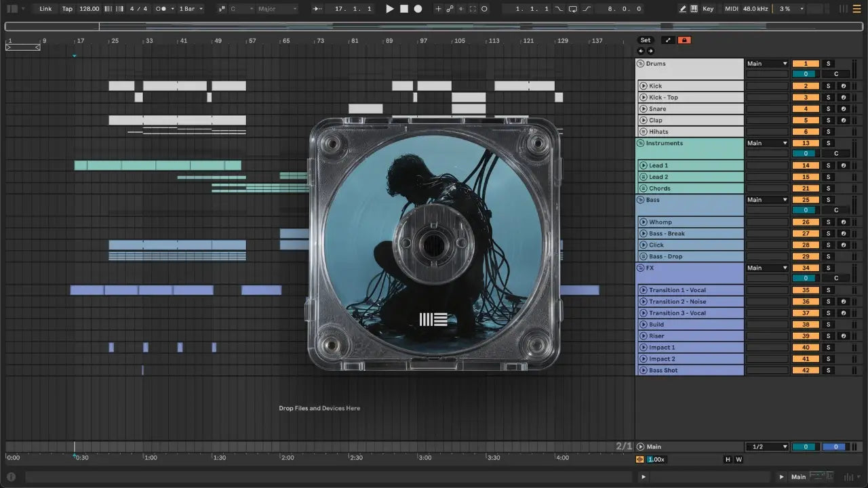Image resolution: width=868 pixels, height=488 pixels.
Task: Click the Tap tempo button
Action: point(67,9)
